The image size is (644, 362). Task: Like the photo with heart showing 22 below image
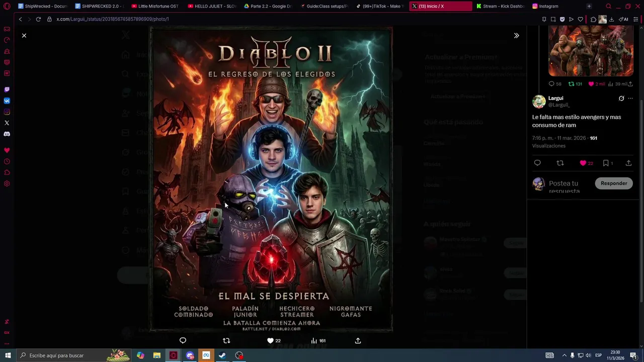pyautogui.click(x=274, y=340)
